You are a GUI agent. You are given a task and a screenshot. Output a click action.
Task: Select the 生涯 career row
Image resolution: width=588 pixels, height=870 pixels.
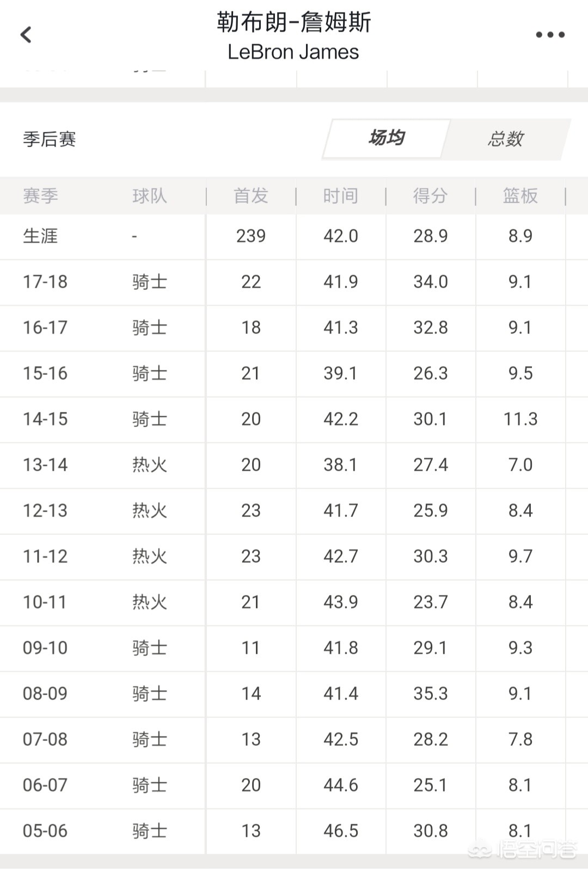(294, 236)
